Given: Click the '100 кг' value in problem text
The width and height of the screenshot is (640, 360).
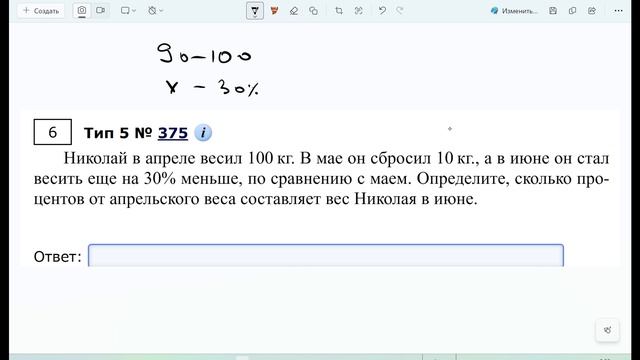Looking at the screenshot, I should (271, 158).
